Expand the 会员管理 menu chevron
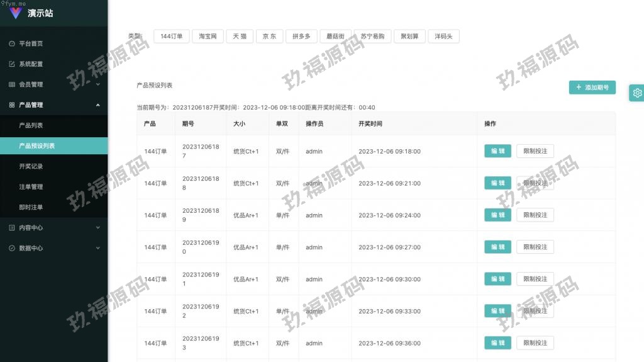This screenshot has width=644, height=362. pos(97,84)
